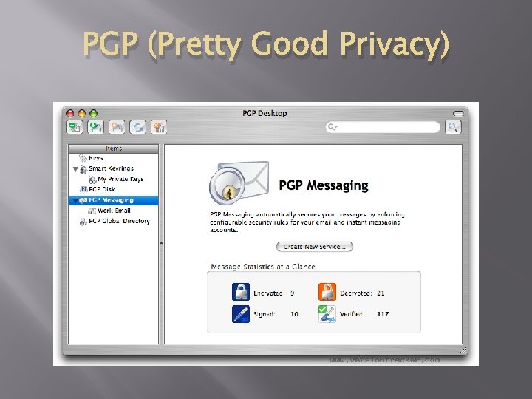Click the sync arrows toolbar icon
Image resolution: width=532 pixels, height=399 pixels.
point(137,127)
